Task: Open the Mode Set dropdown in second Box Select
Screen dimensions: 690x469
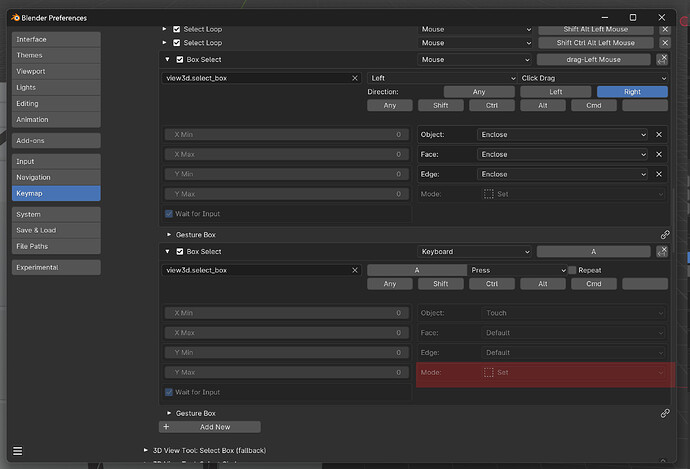Action: click(573, 373)
